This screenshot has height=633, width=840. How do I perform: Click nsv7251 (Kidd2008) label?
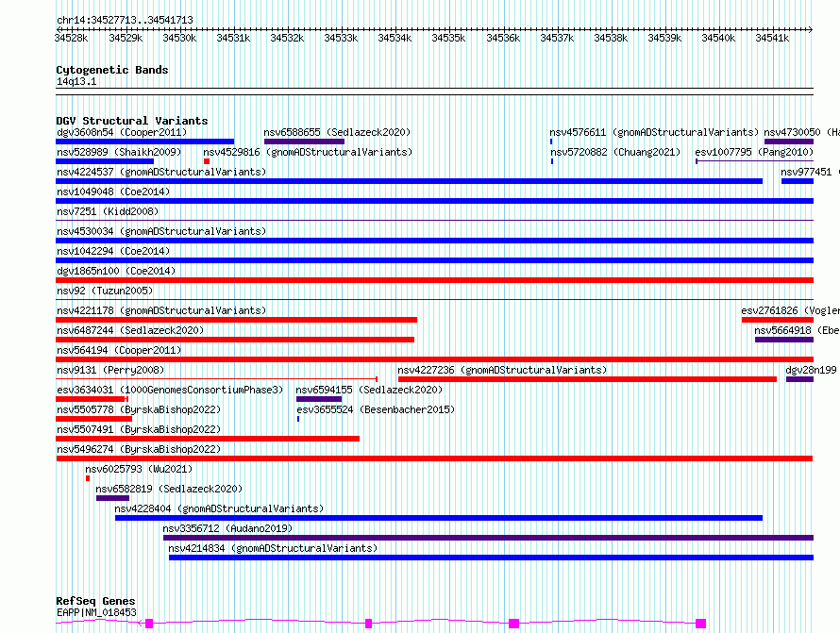[x=108, y=211]
